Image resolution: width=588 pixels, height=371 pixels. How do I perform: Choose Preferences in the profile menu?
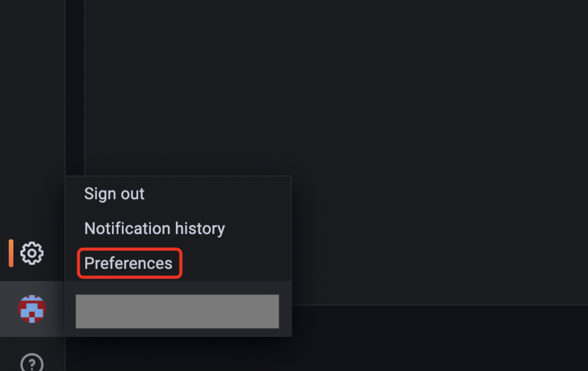pyautogui.click(x=128, y=263)
